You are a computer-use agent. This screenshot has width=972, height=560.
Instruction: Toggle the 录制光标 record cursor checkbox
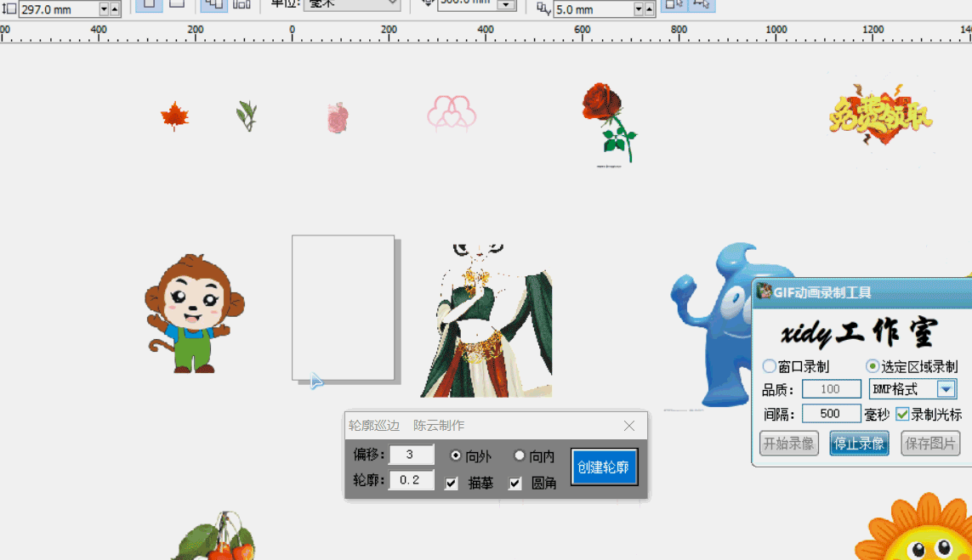(x=902, y=414)
